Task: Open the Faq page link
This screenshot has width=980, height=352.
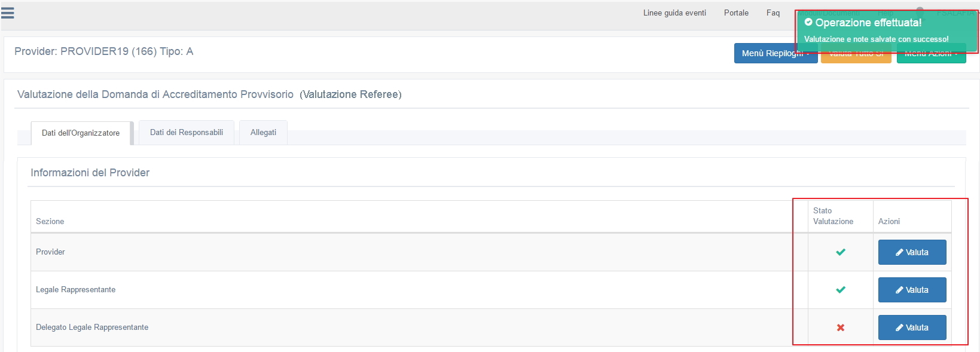Action: click(773, 13)
